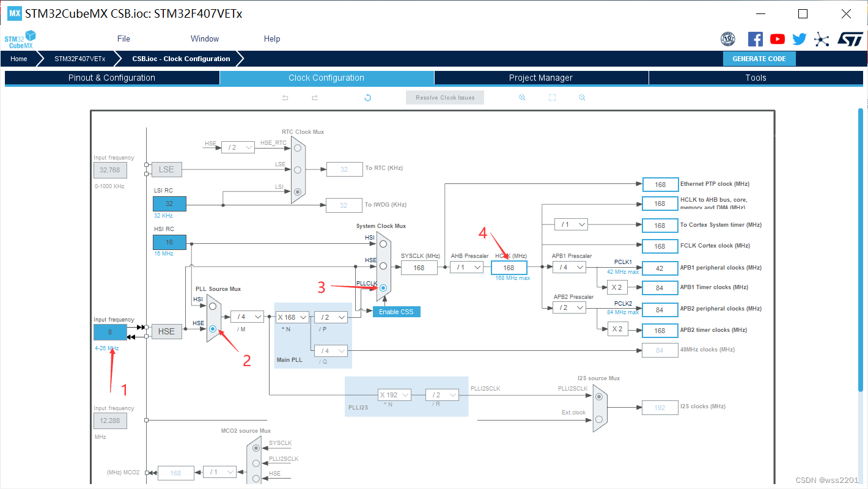
Task: Click the GENERATE CODE button
Action: [759, 59]
